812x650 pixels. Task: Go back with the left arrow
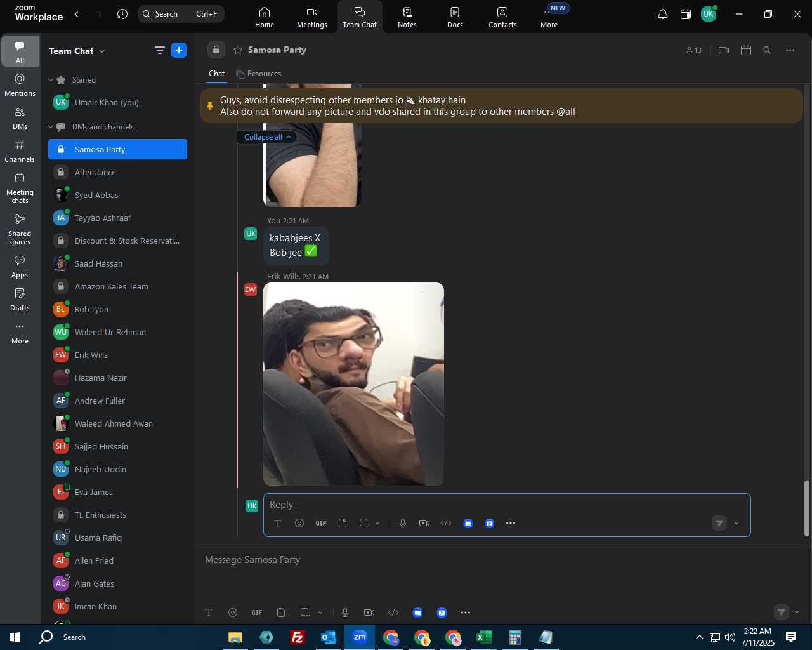(x=77, y=14)
